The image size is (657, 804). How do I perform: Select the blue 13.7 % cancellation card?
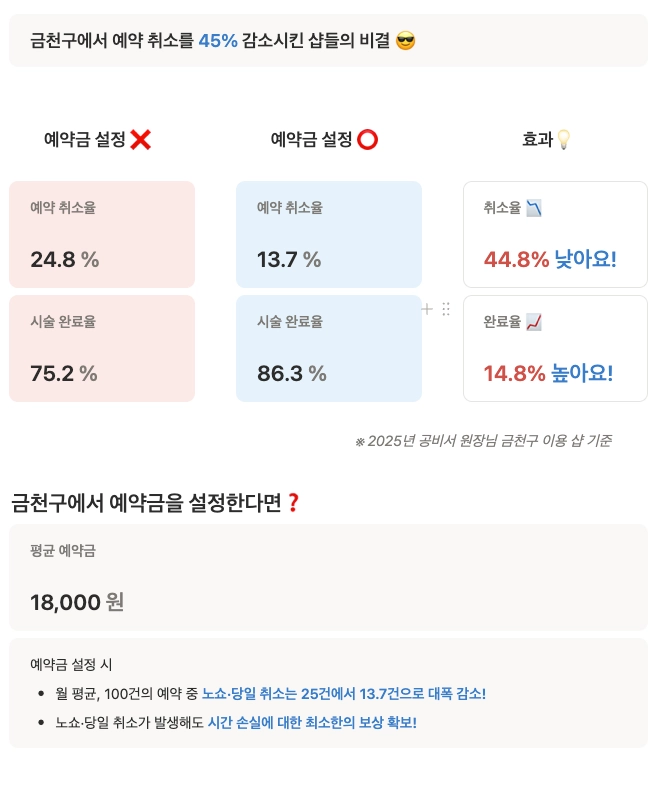click(x=328, y=234)
